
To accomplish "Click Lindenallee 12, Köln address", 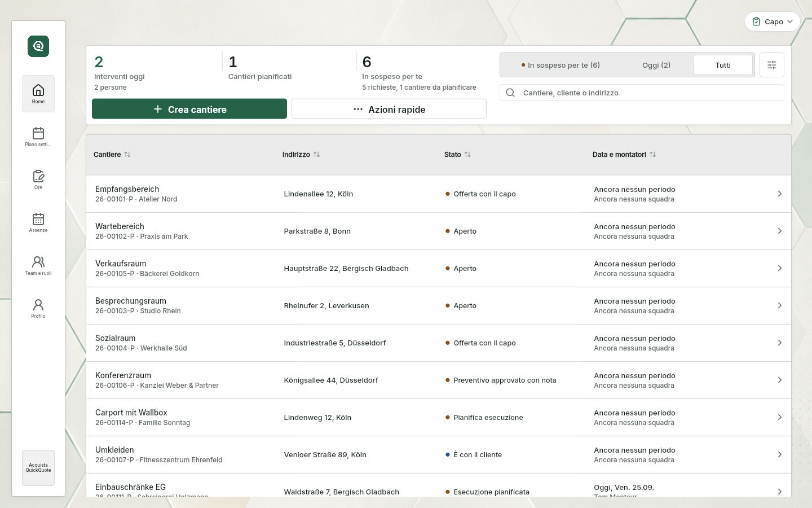I will 318,194.
